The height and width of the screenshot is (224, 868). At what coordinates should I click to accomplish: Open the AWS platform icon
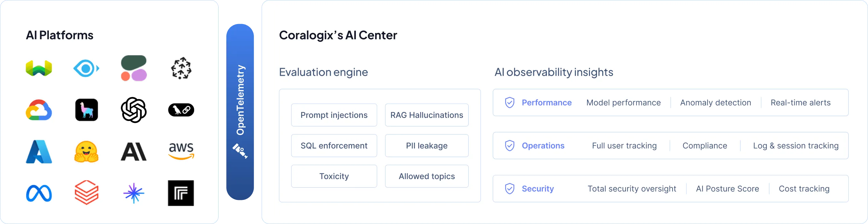[x=181, y=151]
